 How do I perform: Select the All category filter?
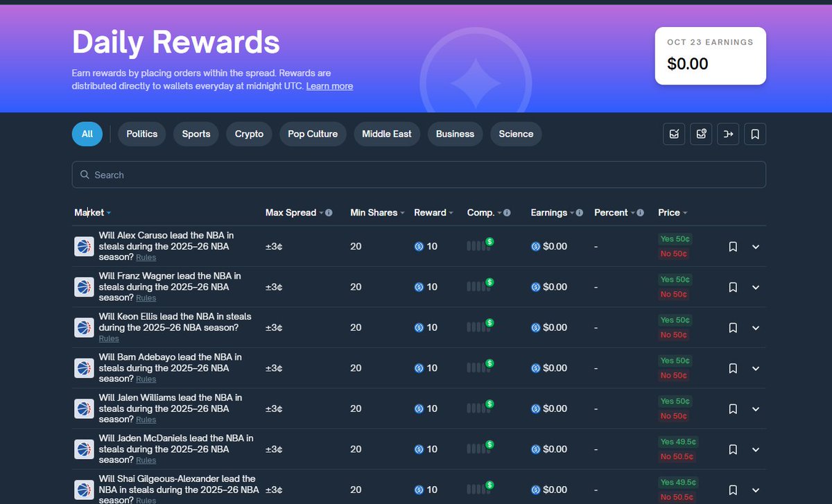[x=87, y=134]
